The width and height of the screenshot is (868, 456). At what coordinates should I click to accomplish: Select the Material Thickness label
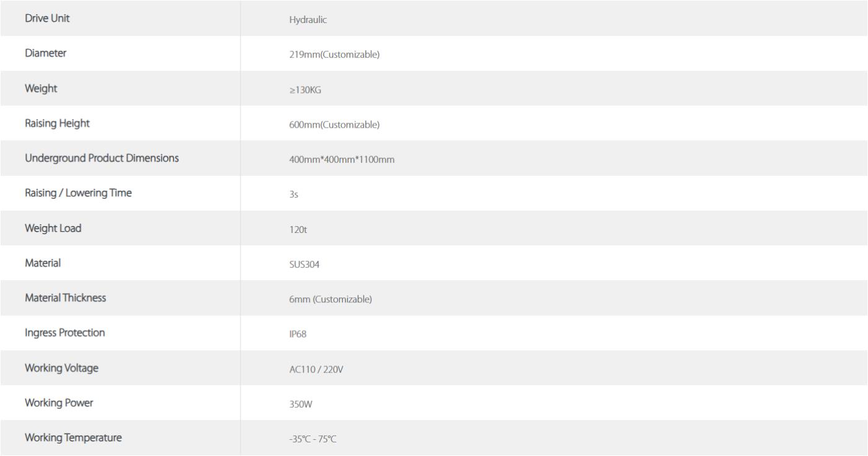point(65,297)
